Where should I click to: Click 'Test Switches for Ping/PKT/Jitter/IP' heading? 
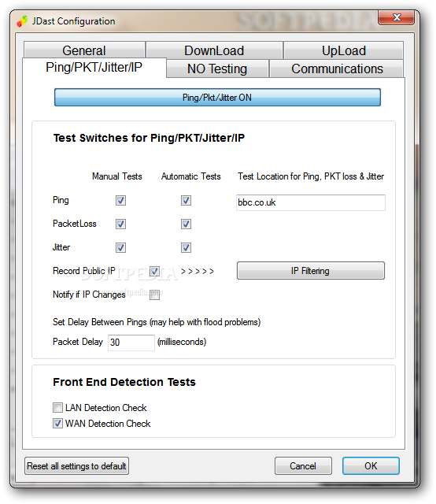[x=149, y=138]
